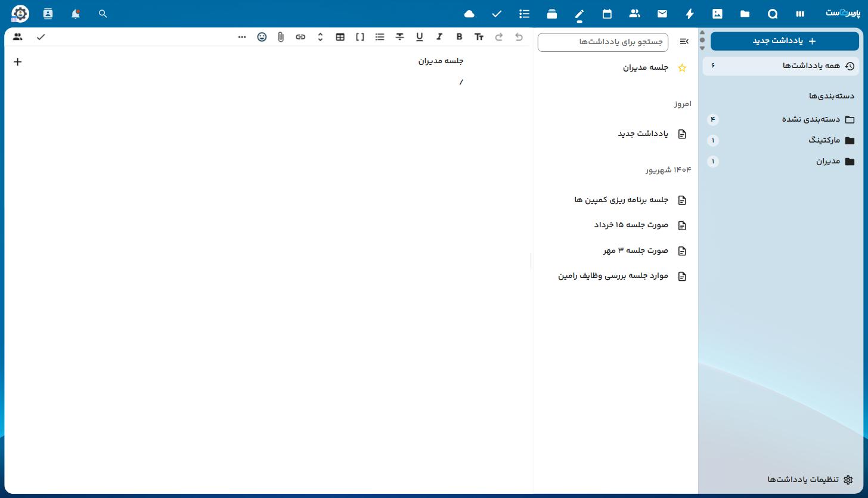Click the notes search field

[603, 42]
